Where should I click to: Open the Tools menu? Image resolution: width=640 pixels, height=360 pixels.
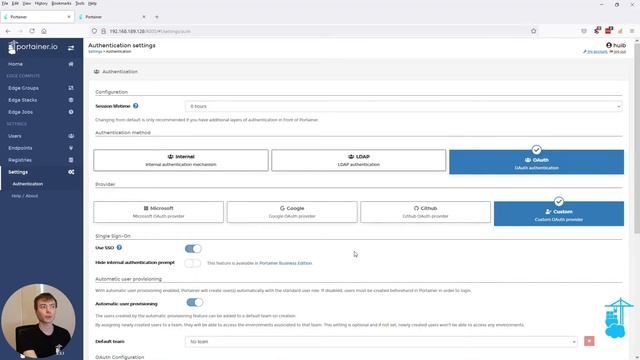click(80, 3)
